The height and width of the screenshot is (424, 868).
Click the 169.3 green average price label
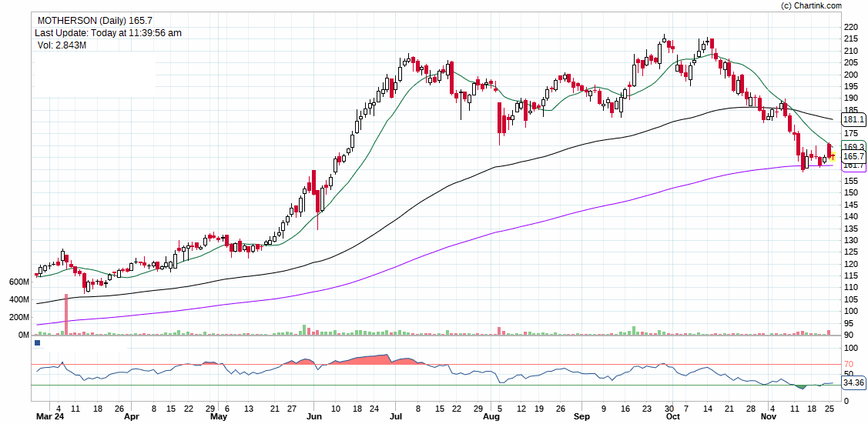853,146
